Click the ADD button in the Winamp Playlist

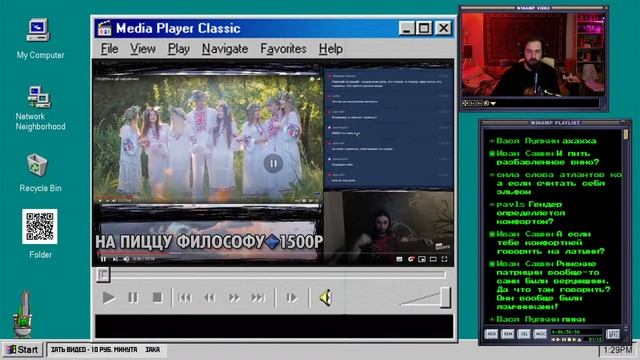pos(491,334)
